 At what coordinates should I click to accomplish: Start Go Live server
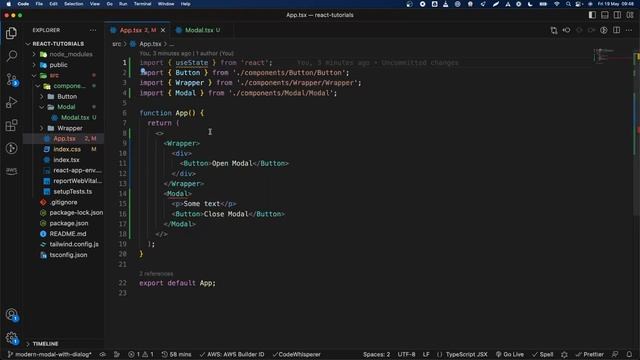510,354
